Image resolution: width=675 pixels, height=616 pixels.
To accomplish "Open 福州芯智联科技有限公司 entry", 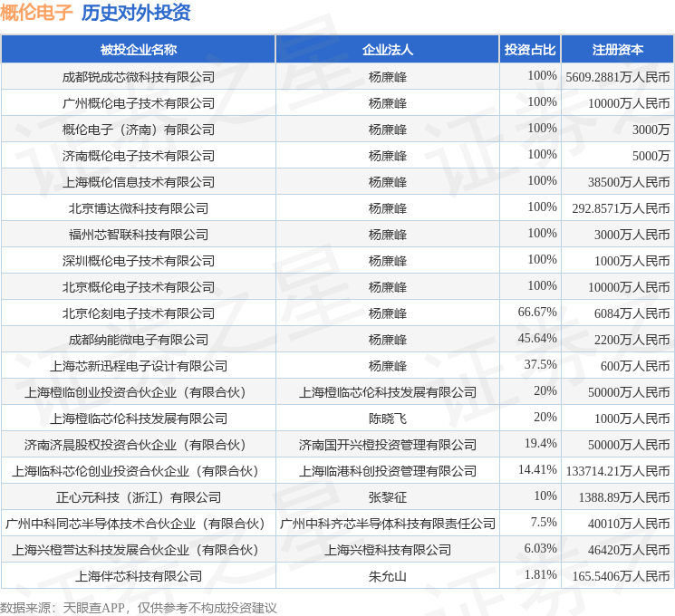I will pos(139,235).
